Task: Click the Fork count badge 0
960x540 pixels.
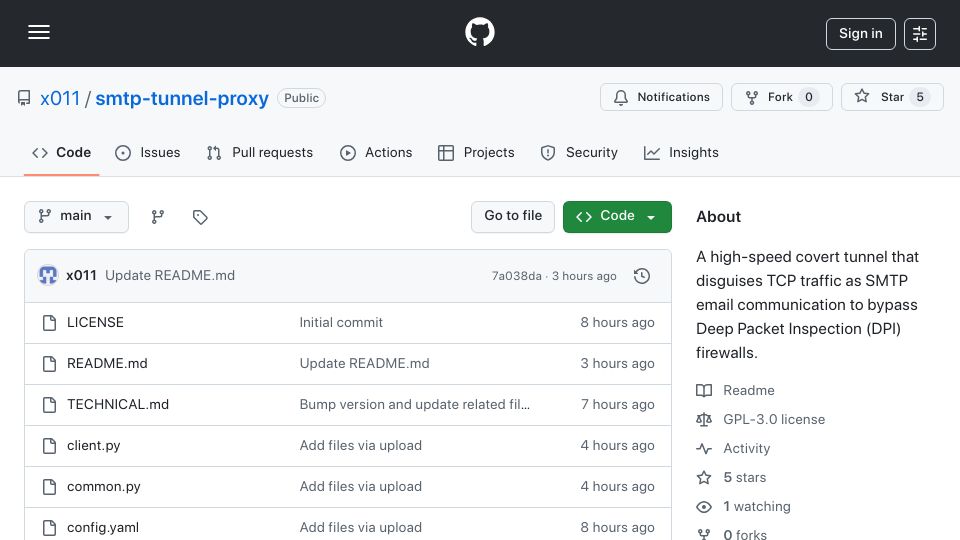Action: point(809,97)
